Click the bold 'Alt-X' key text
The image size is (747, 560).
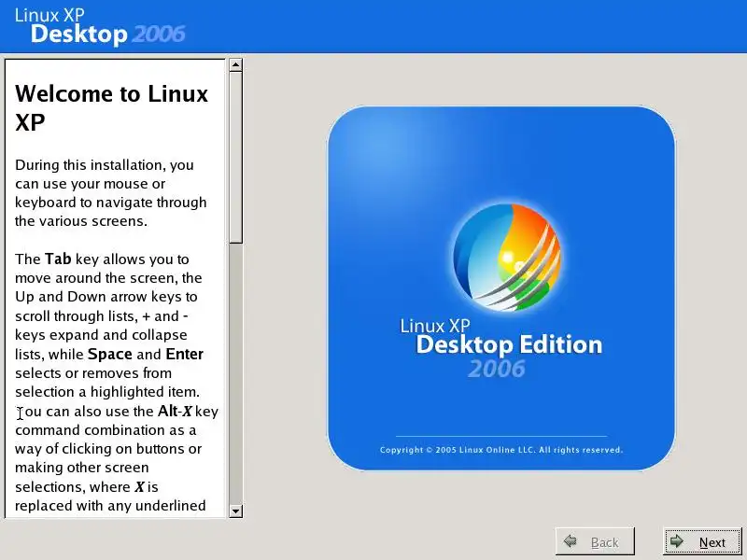pos(175,411)
